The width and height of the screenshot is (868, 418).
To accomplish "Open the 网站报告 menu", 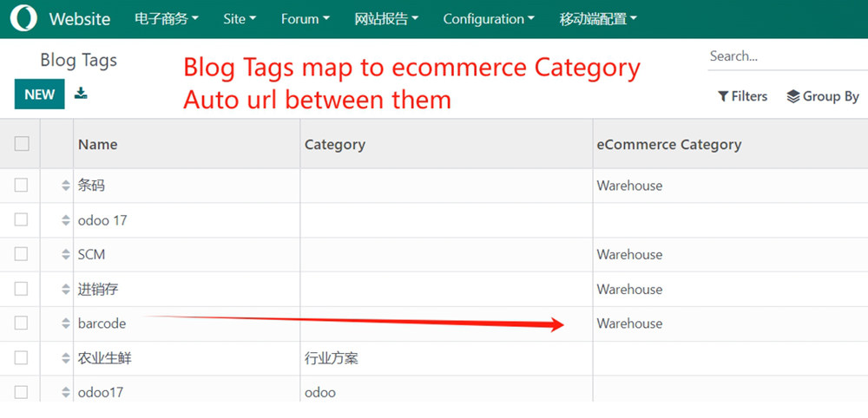I will click(386, 19).
